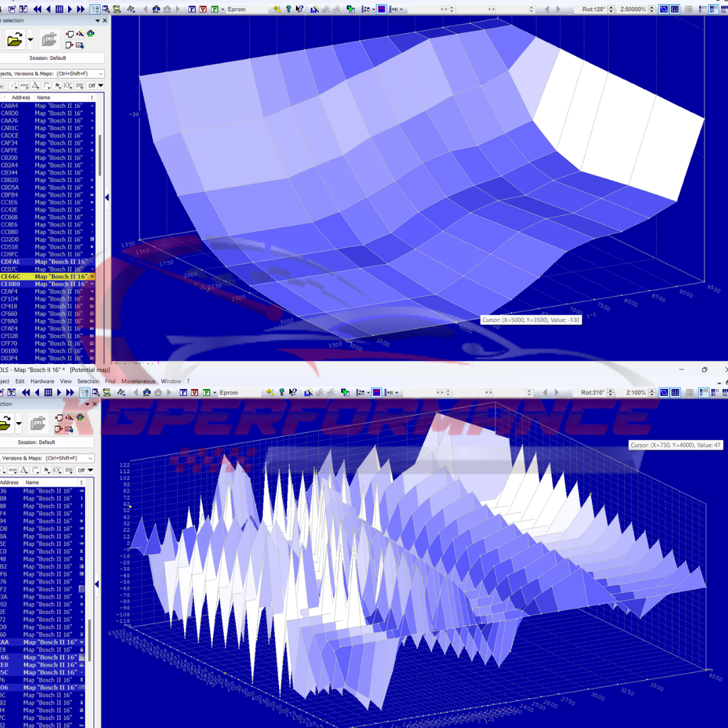Image resolution: width=728 pixels, height=728 pixels.
Task: Select the highlighted CE66C map row
Action: [x=47, y=276]
